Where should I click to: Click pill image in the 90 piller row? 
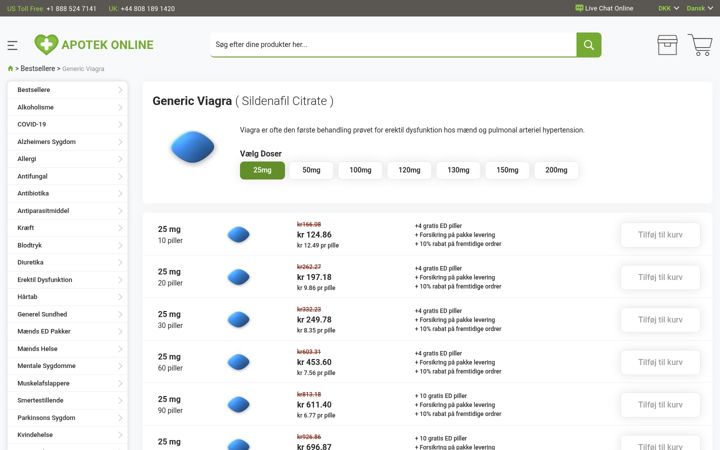pyautogui.click(x=238, y=405)
